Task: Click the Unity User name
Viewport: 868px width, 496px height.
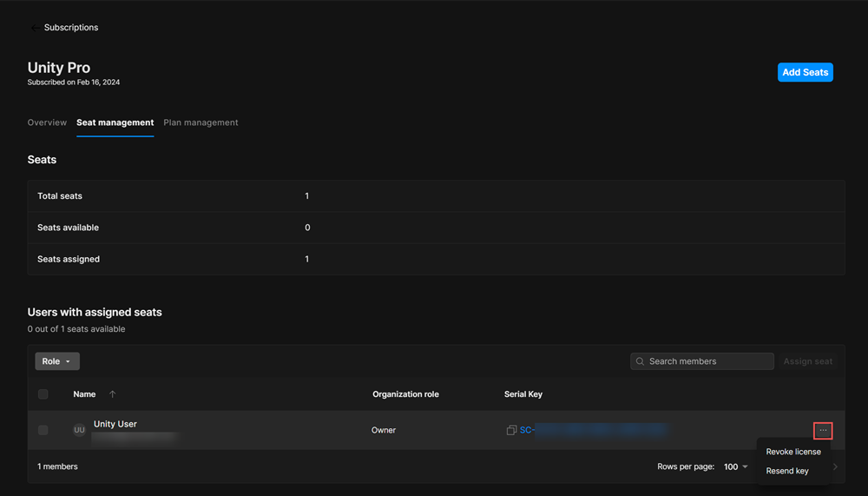Action: coord(115,424)
